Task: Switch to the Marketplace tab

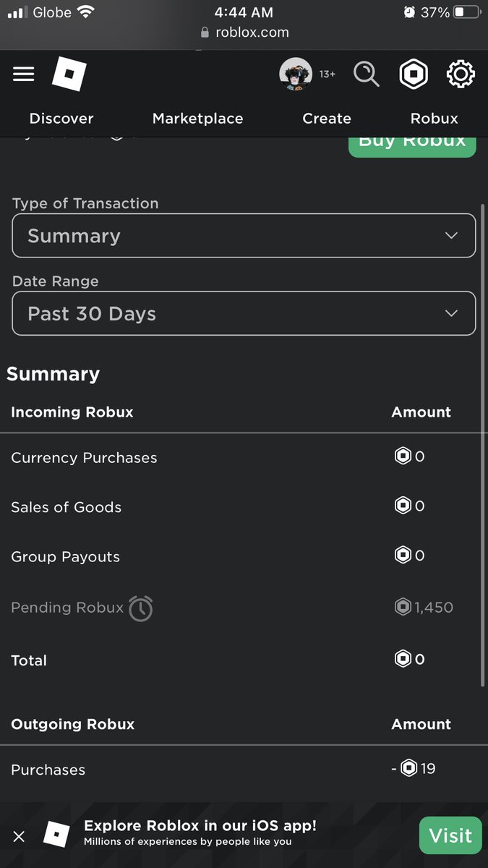Action: pyautogui.click(x=198, y=119)
